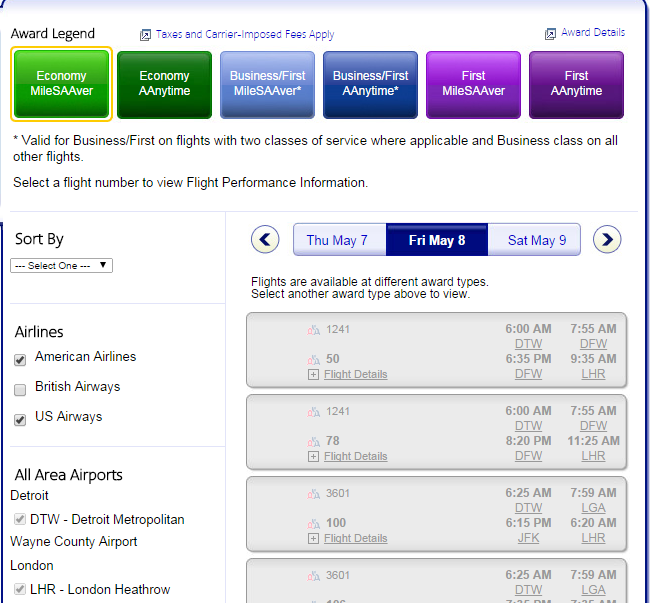Click 'Sort By' heading text
Image resolution: width=658 pixels, height=603 pixels.
[x=39, y=239]
